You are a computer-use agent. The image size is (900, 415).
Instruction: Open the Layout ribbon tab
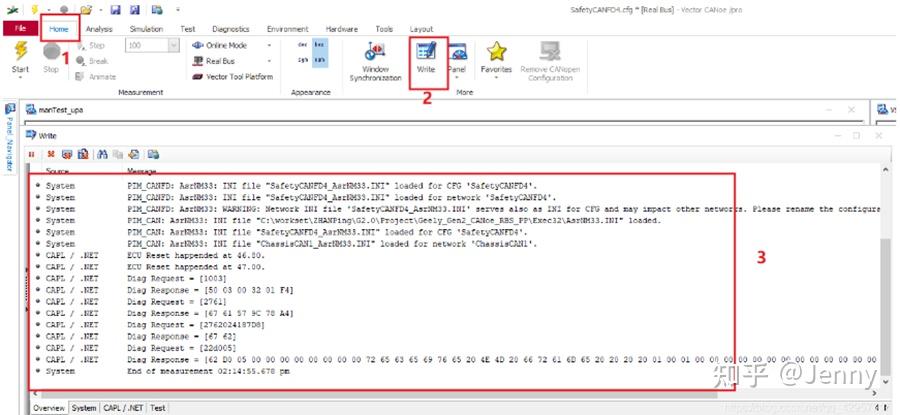pos(421,29)
